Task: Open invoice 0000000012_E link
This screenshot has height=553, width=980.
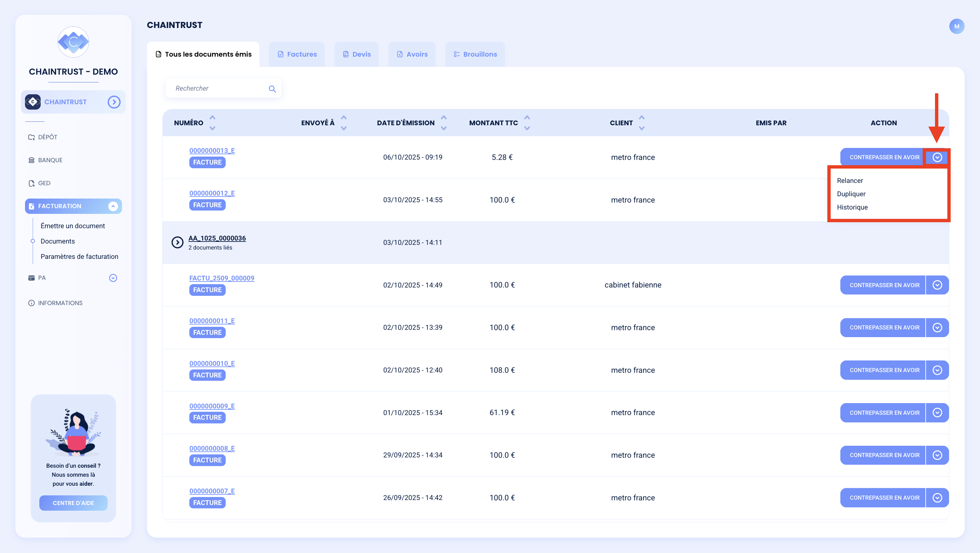Action: click(212, 193)
